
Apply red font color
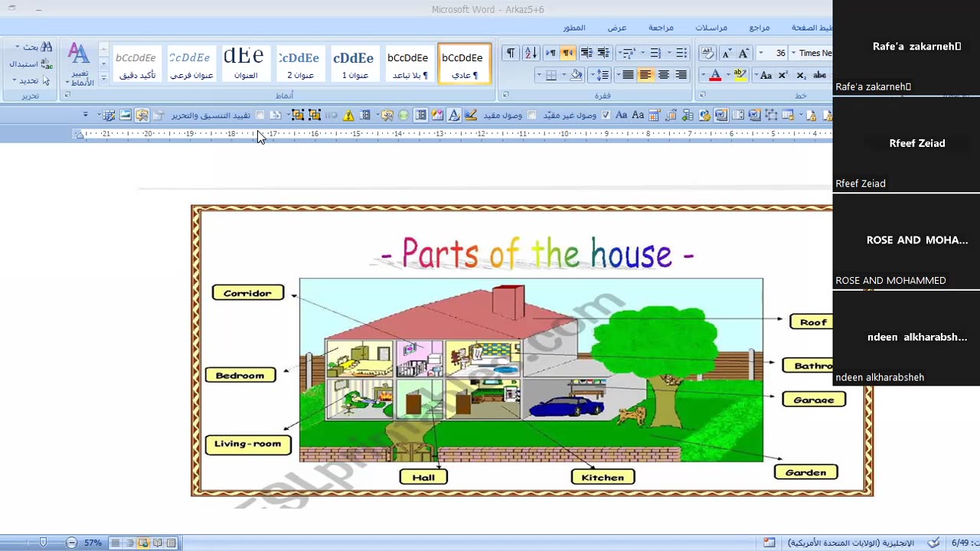point(715,75)
